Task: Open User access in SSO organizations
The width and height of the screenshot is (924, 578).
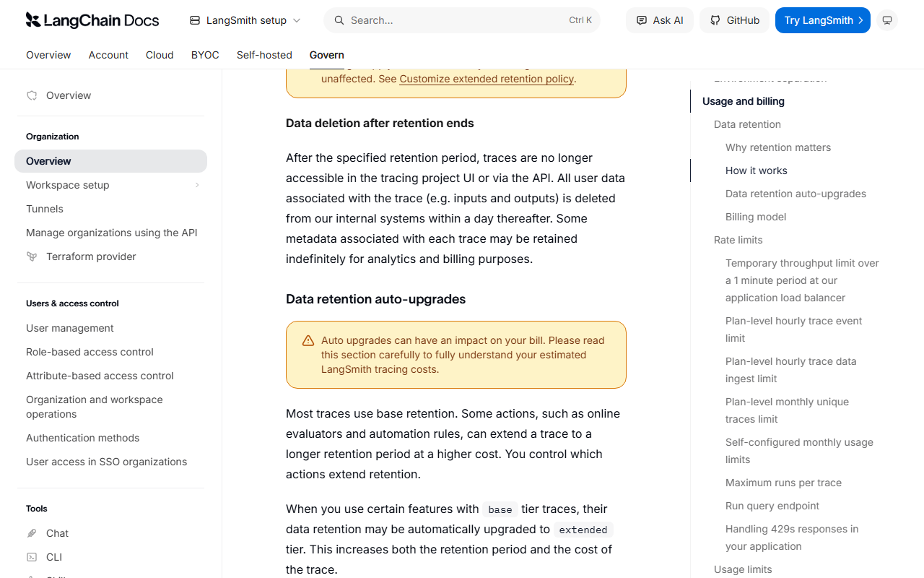Action: click(x=106, y=462)
